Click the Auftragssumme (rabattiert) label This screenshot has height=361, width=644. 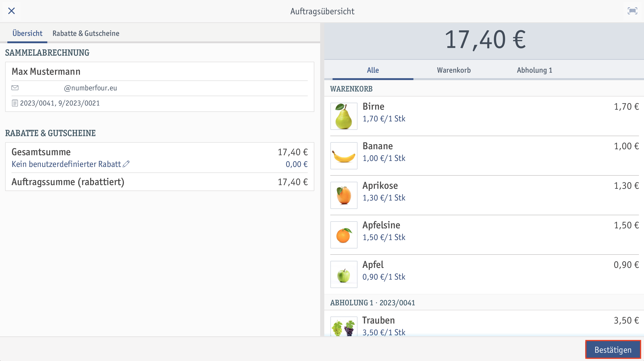pos(68,182)
